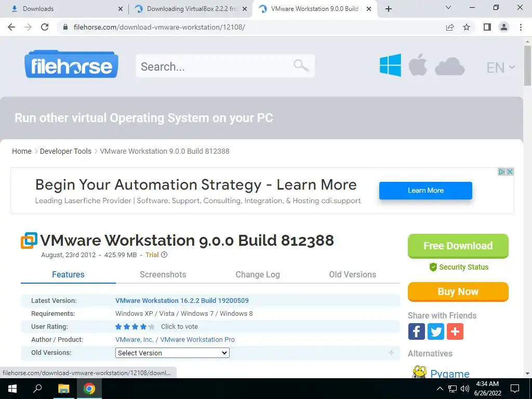This screenshot has width=532, height=399.
Task: Bookmark this page with the star
Action: click(467, 27)
